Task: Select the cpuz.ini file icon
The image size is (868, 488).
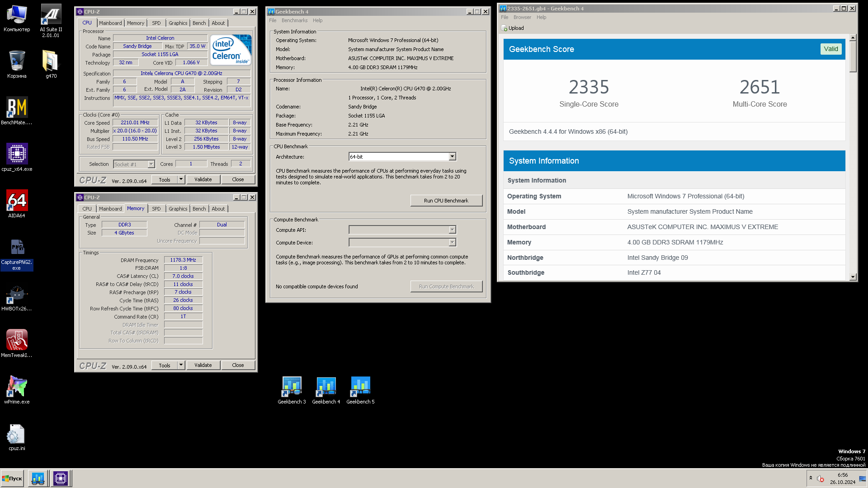Action: [x=17, y=436]
